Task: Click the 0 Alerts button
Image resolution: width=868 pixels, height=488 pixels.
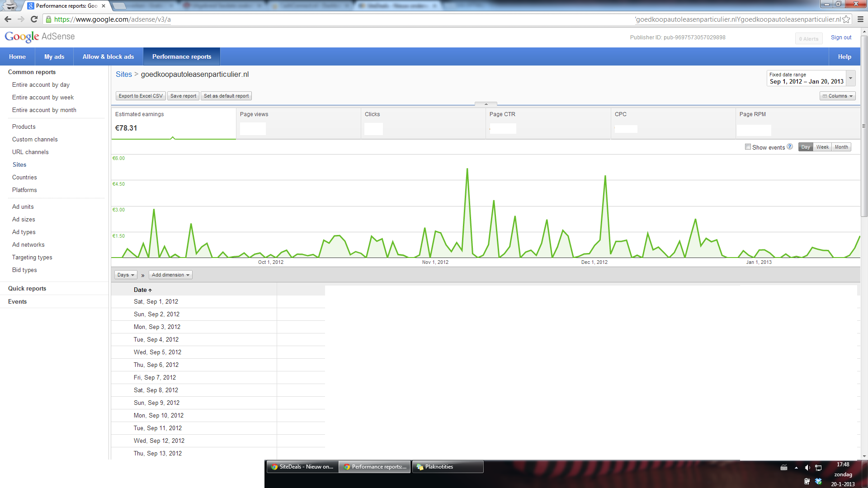Action: (809, 38)
